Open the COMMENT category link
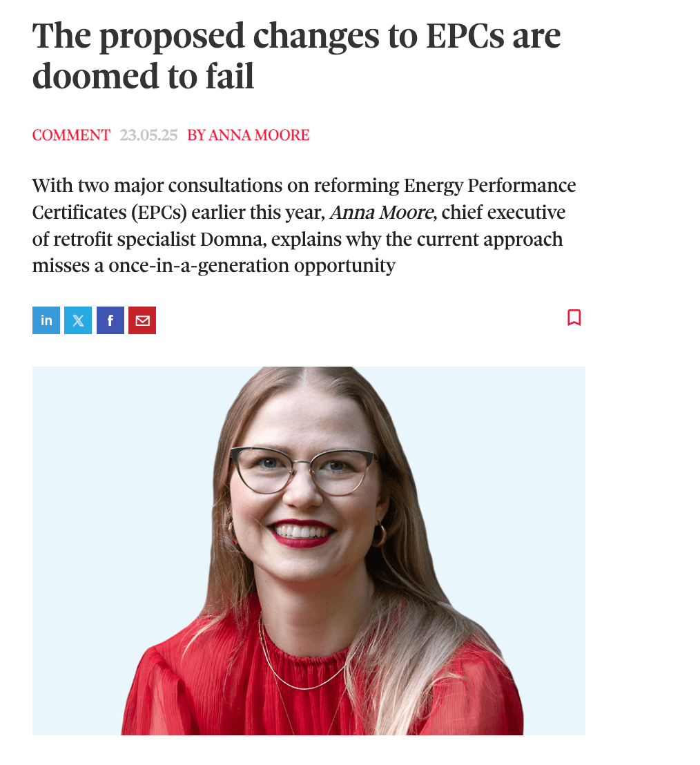The width and height of the screenshot is (700, 765). (71, 135)
